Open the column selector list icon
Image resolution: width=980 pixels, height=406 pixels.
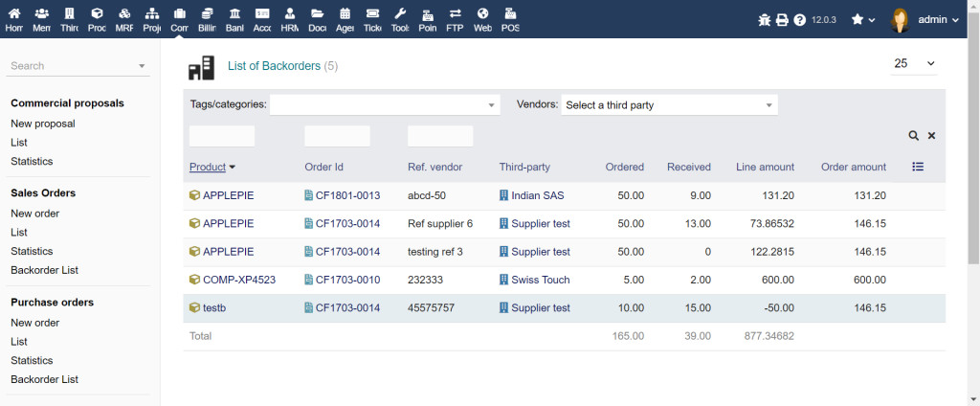(918, 167)
